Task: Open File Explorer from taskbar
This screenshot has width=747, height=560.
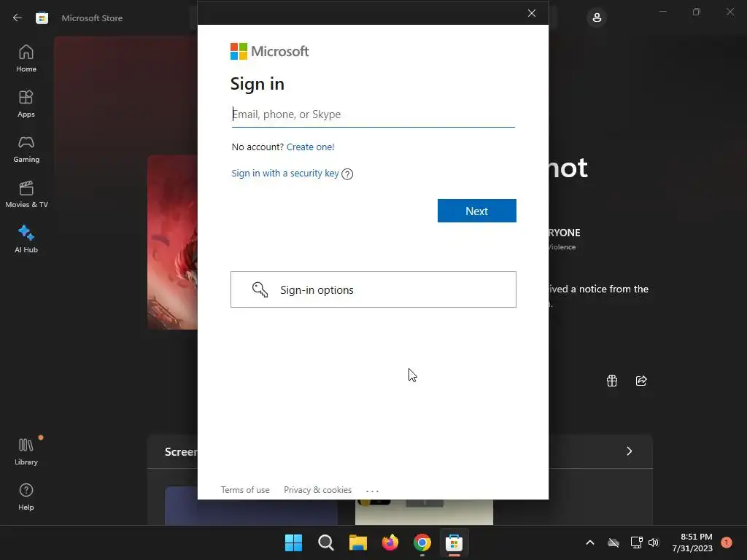Action: (x=357, y=542)
